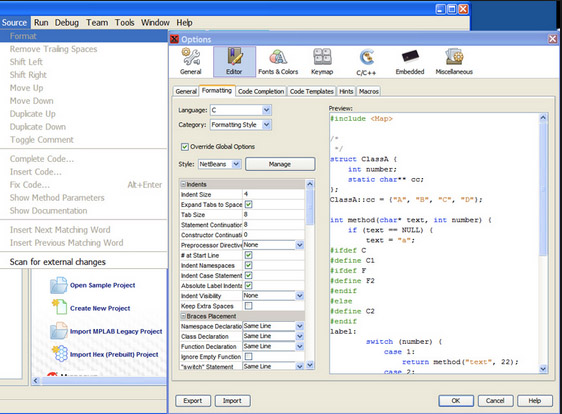562x414 pixels.
Task: Uncheck Expand Tabs to Spaces
Action: (x=248, y=204)
